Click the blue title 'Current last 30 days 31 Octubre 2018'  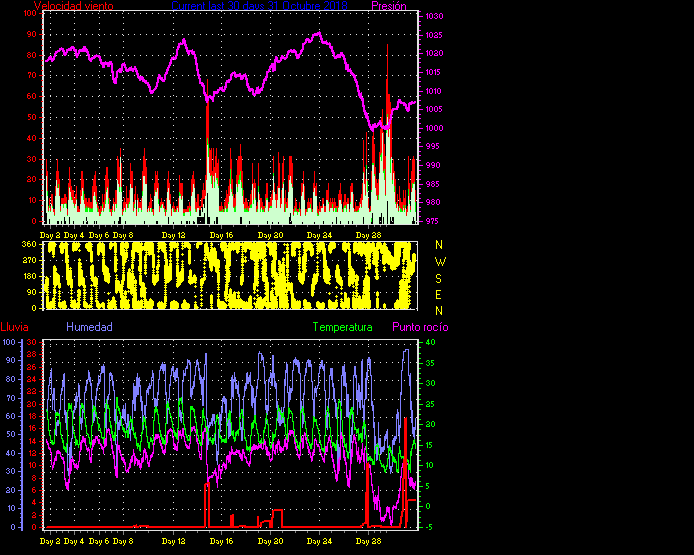259,6
